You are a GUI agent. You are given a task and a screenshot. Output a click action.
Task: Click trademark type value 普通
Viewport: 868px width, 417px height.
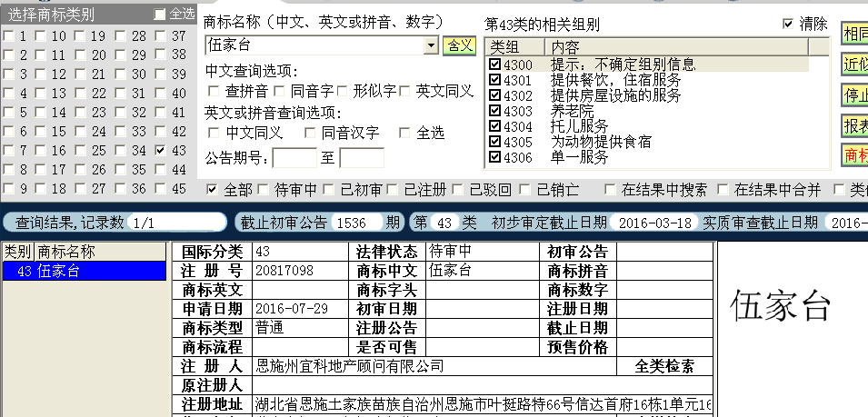pos(270,327)
